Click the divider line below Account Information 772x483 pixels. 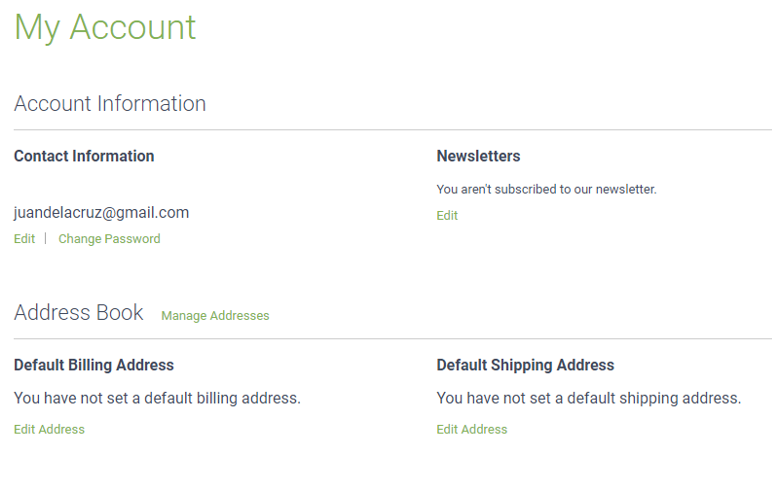click(x=393, y=130)
